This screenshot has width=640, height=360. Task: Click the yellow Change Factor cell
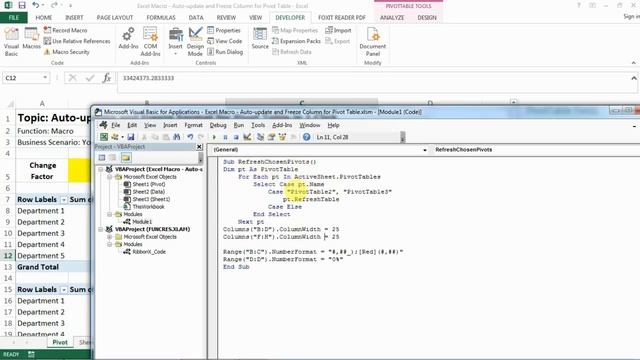point(80,171)
